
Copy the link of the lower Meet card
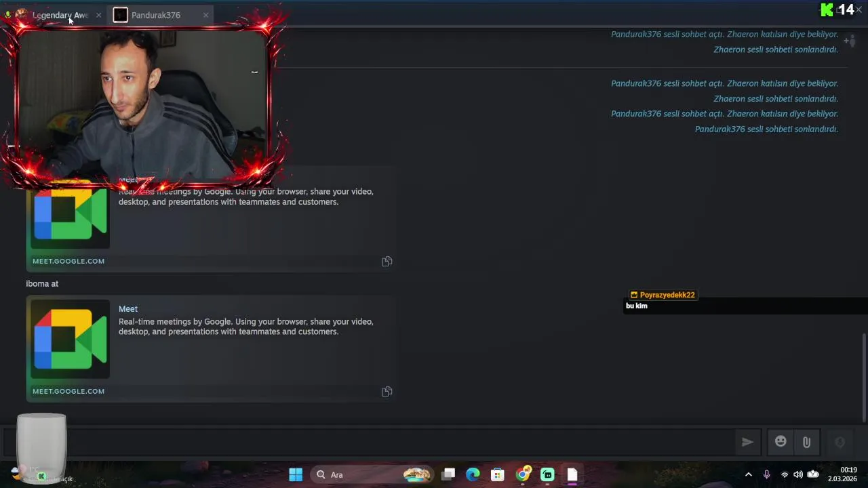tap(387, 392)
